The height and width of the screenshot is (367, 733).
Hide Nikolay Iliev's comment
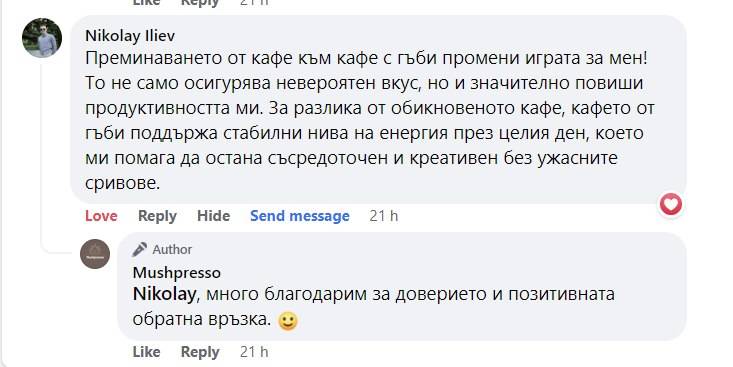(214, 216)
